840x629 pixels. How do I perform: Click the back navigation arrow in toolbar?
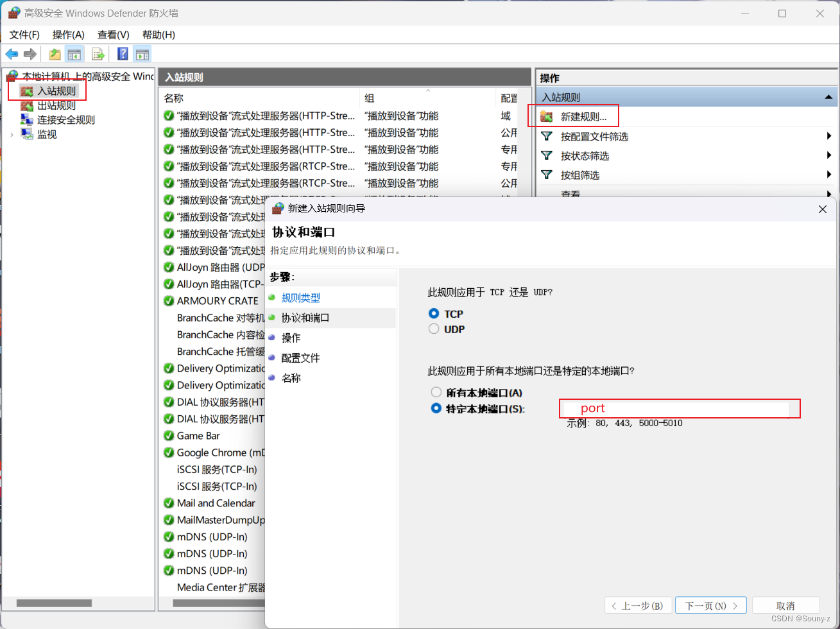tap(12, 54)
